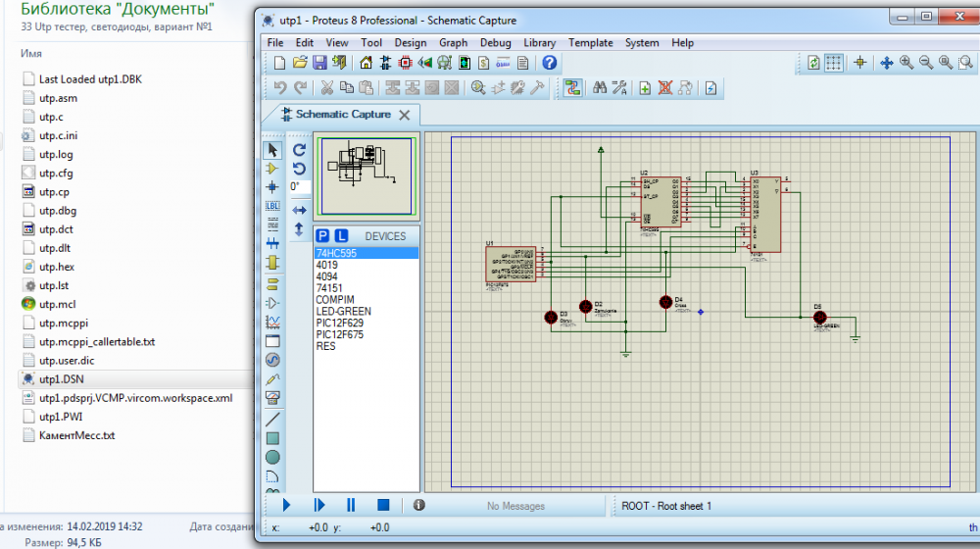Screen dimensions: 980x549
Task: Rotate clockwise with the arrow icon
Action: [x=299, y=150]
